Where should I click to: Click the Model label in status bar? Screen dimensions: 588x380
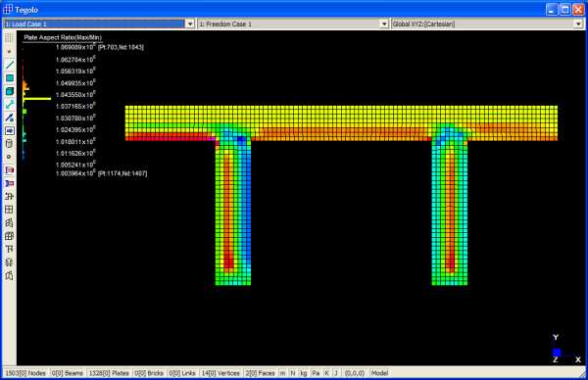[379, 373]
